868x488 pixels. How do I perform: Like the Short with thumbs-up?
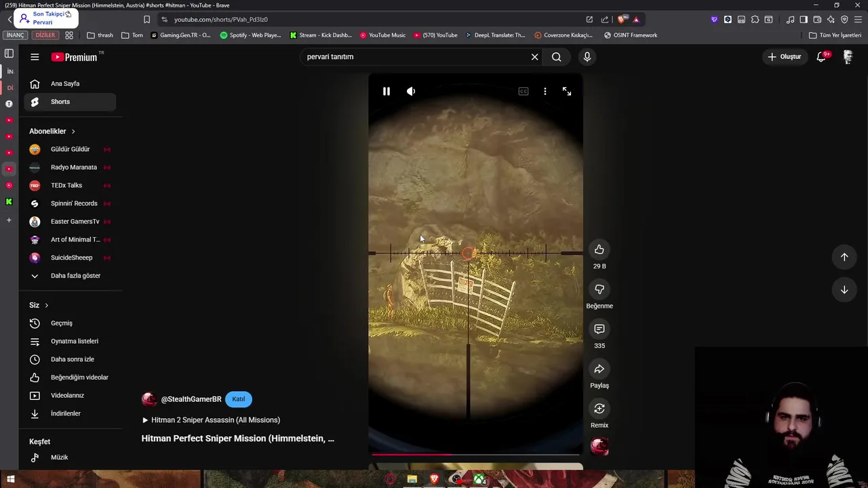point(599,249)
